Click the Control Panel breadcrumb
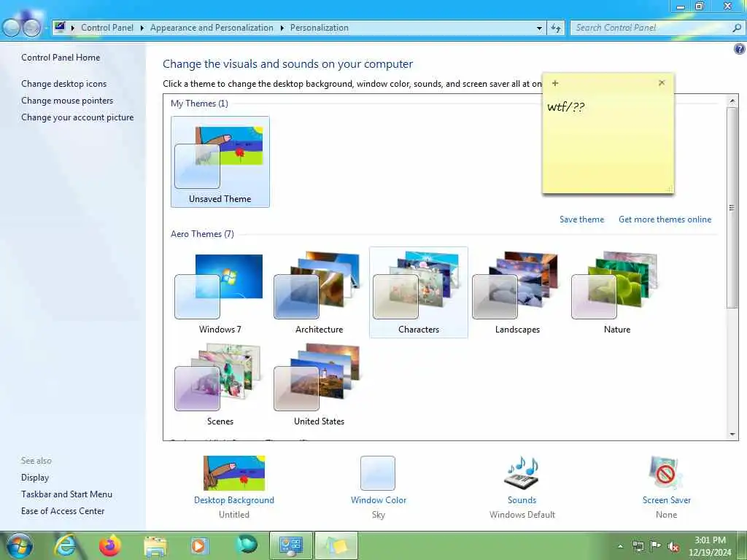Image resolution: width=747 pixels, height=560 pixels. pyautogui.click(x=107, y=28)
